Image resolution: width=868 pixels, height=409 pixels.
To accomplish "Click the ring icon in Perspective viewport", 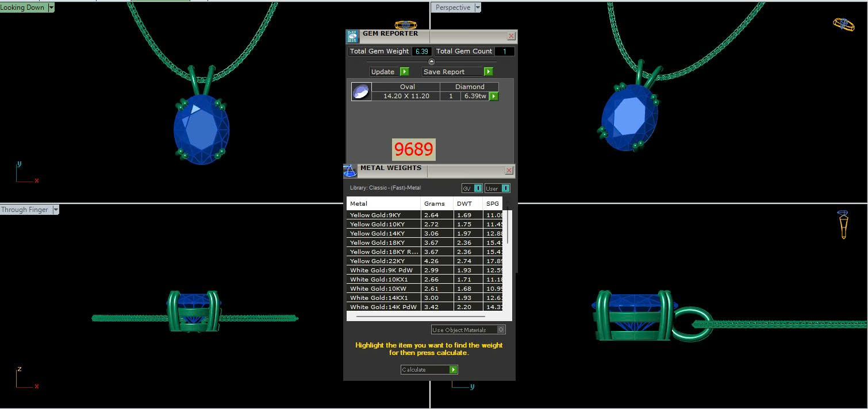I will click(843, 24).
